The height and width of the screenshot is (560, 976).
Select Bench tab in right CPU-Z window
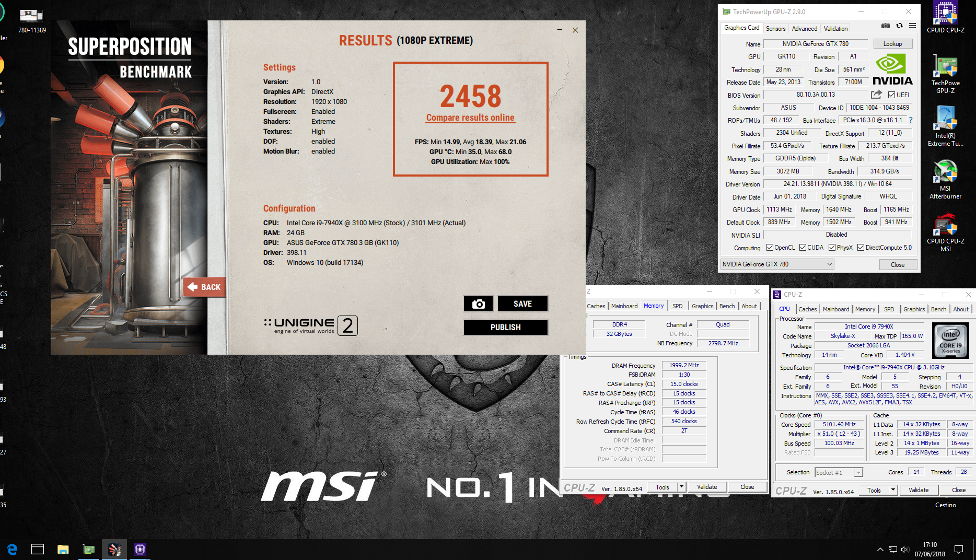(938, 309)
